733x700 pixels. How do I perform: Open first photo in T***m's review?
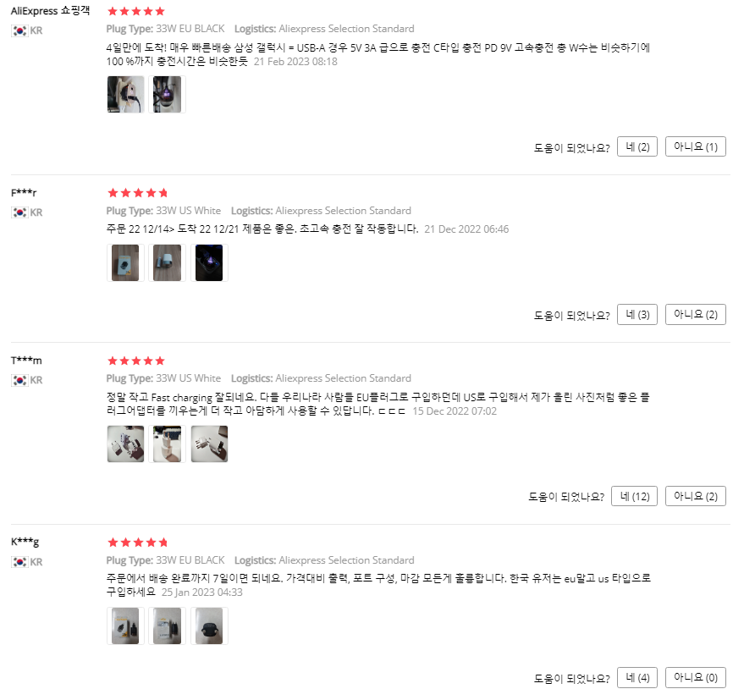[125, 444]
